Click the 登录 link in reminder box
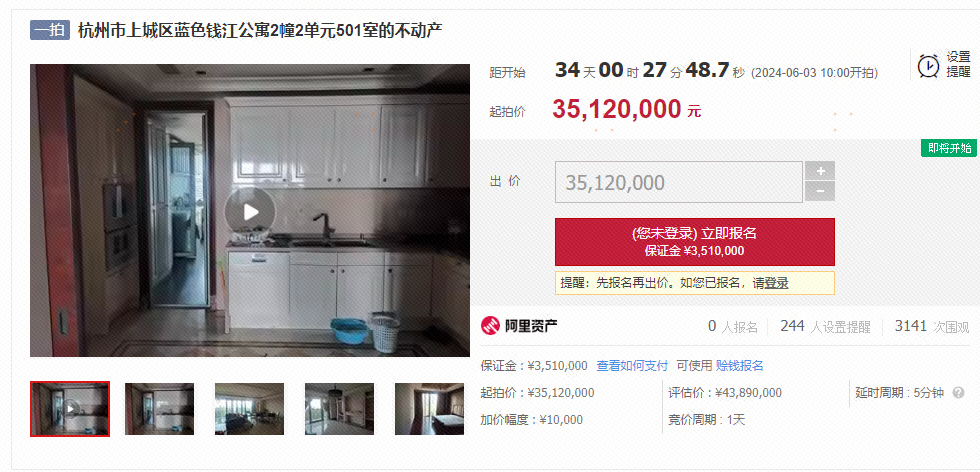 tap(776, 283)
